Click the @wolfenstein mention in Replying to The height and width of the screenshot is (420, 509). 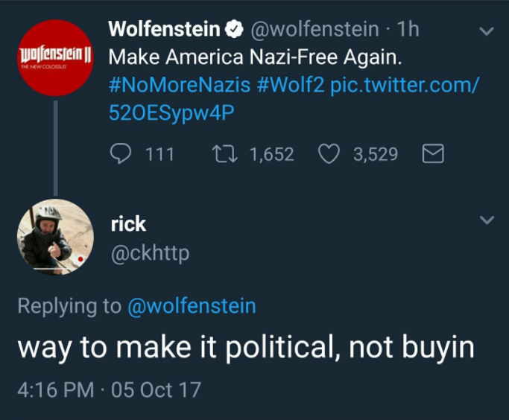tap(192, 306)
